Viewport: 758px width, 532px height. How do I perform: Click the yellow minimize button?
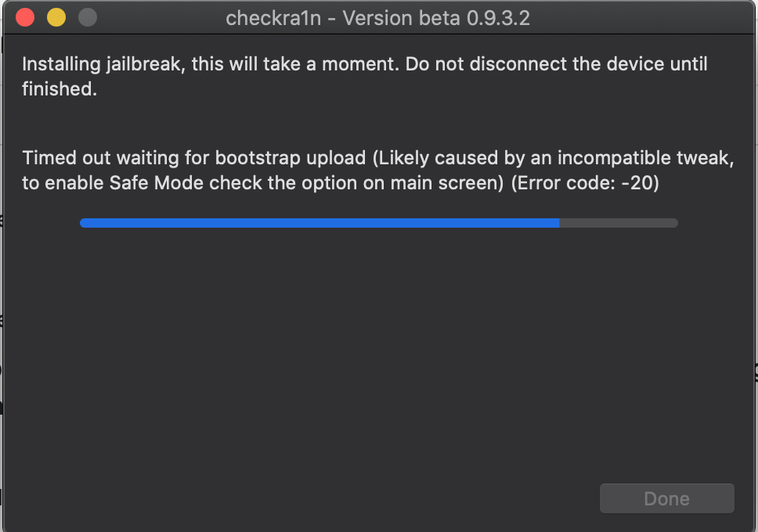tap(56, 17)
